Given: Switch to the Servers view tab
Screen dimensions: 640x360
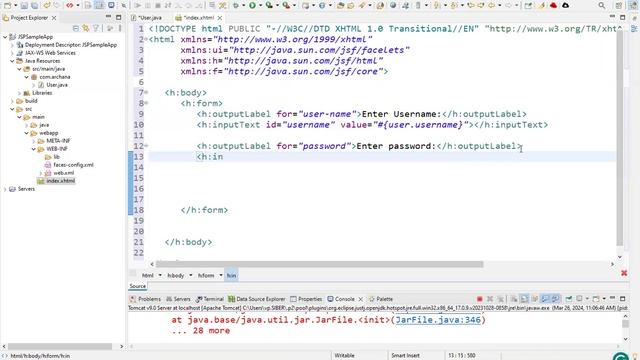Looking at the screenshot, I should (x=178, y=299).
